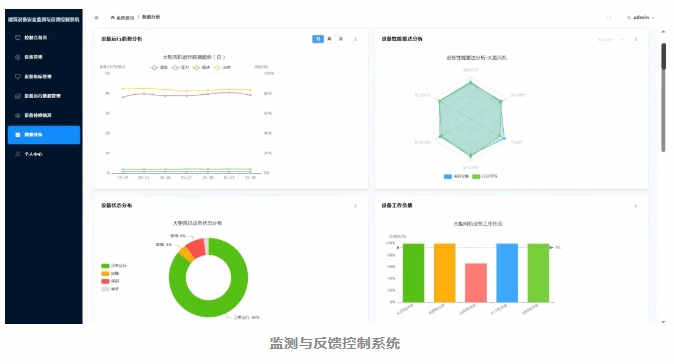The image size is (674, 364).
Task: Click download icon on radar analysis card
Action: click(x=635, y=40)
